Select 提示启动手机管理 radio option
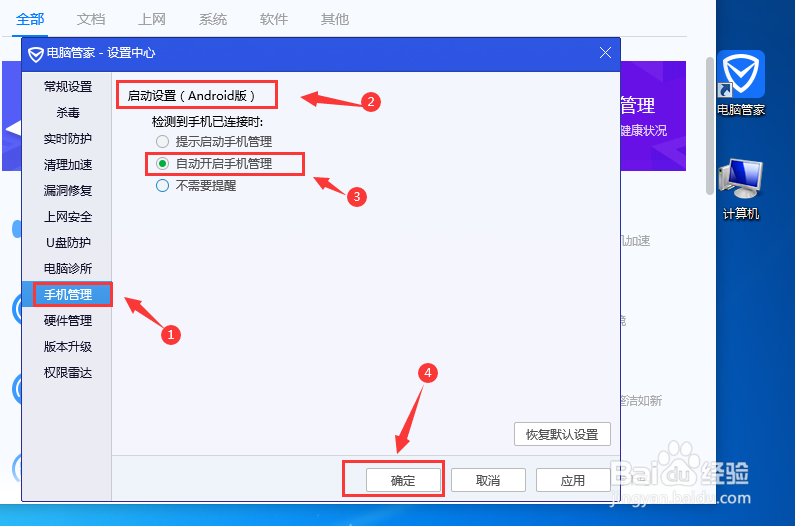 point(213,142)
